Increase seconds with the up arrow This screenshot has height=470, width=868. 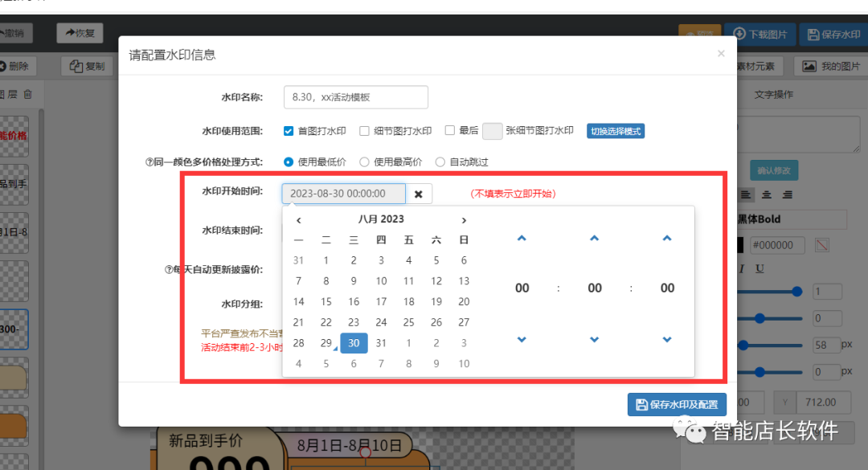[x=667, y=239]
